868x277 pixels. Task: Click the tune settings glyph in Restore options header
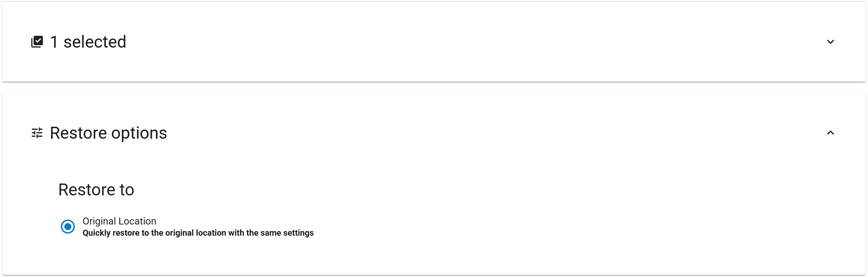point(37,133)
